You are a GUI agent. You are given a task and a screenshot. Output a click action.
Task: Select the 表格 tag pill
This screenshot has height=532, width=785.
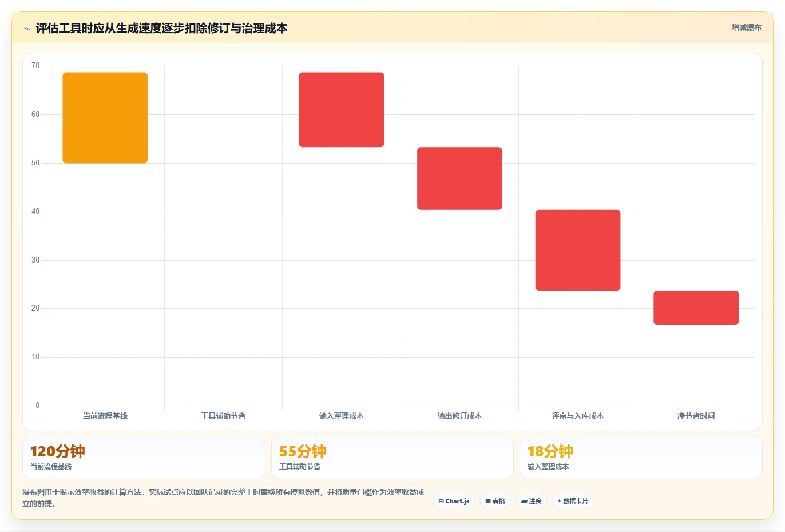(x=495, y=501)
